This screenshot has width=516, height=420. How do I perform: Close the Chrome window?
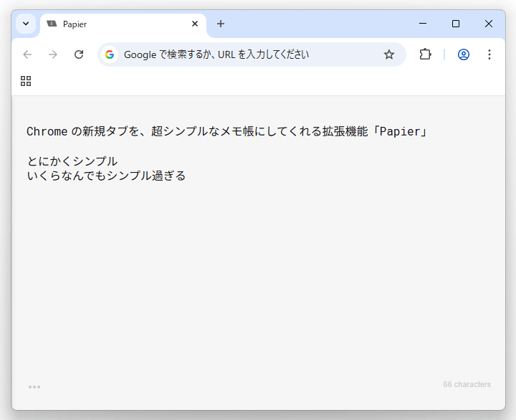point(489,24)
